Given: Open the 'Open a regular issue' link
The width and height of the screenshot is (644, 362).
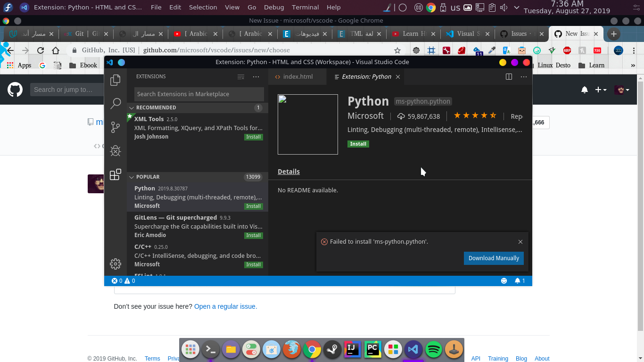Looking at the screenshot, I should pos(225,306).
